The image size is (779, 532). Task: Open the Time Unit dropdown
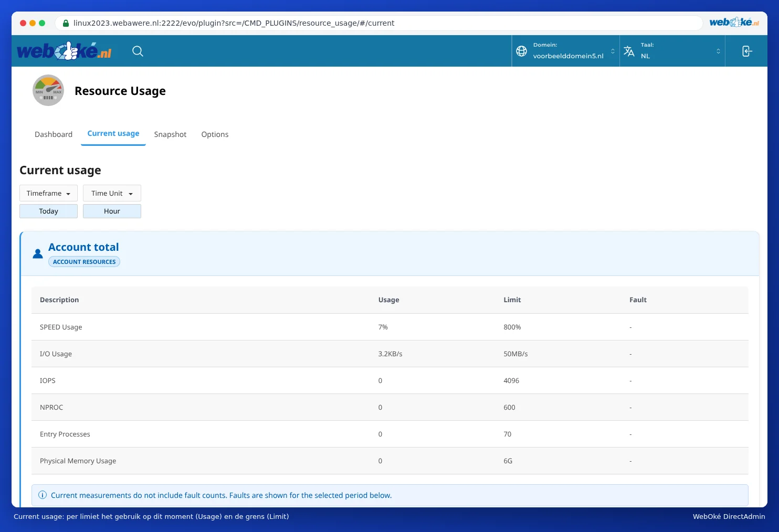point(112,193)
